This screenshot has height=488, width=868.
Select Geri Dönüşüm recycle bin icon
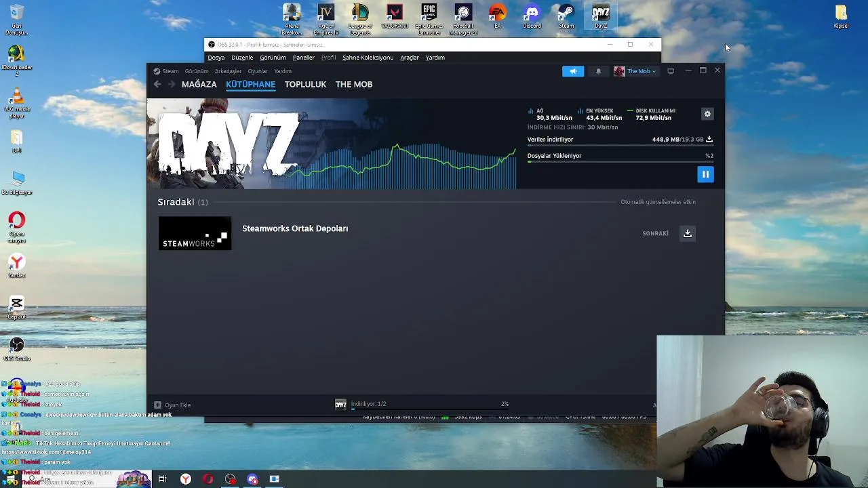point(16,20)
